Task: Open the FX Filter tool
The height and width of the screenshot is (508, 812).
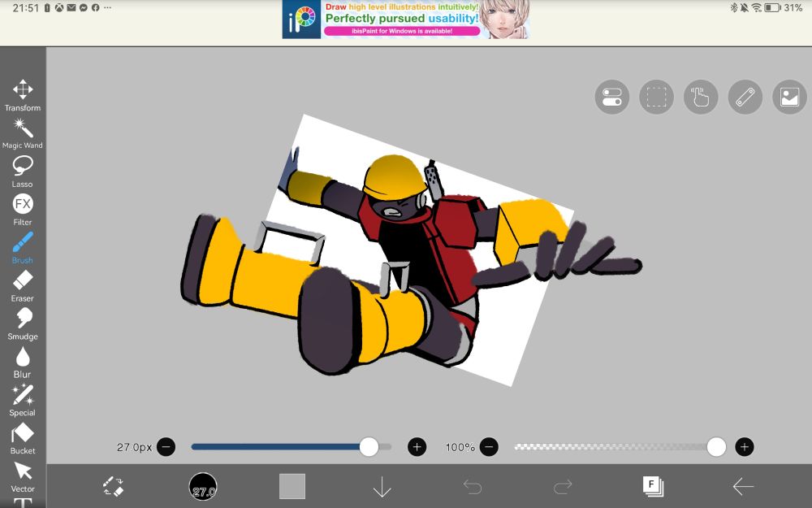Action: [22, 210]
